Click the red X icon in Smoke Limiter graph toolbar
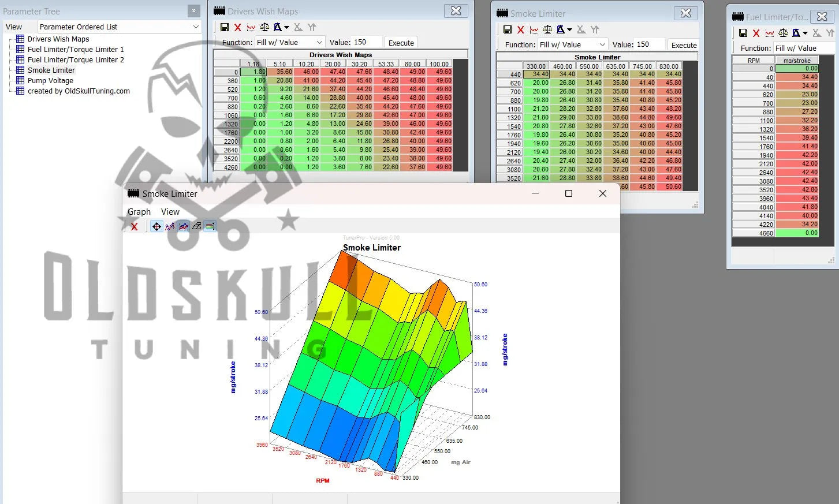Viewport: 839px width, 504px height. tap(134, 226)
